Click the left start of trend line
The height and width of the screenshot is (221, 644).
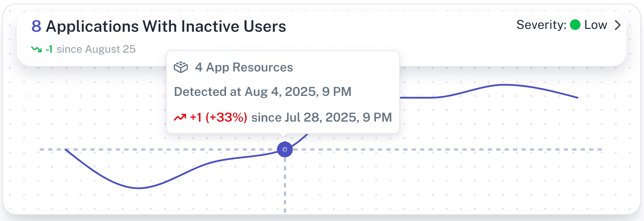click(x=66, y=150)
